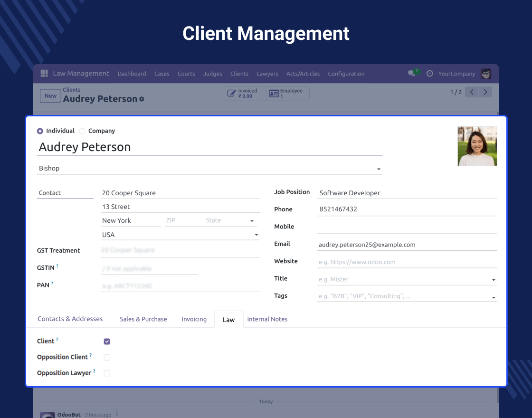Switch to Contacts & Addresses tab

pos(70,319)
